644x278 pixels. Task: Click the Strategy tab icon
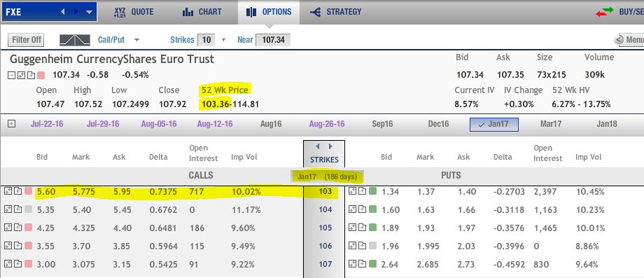pyautogui.click(x=315, y=13)
